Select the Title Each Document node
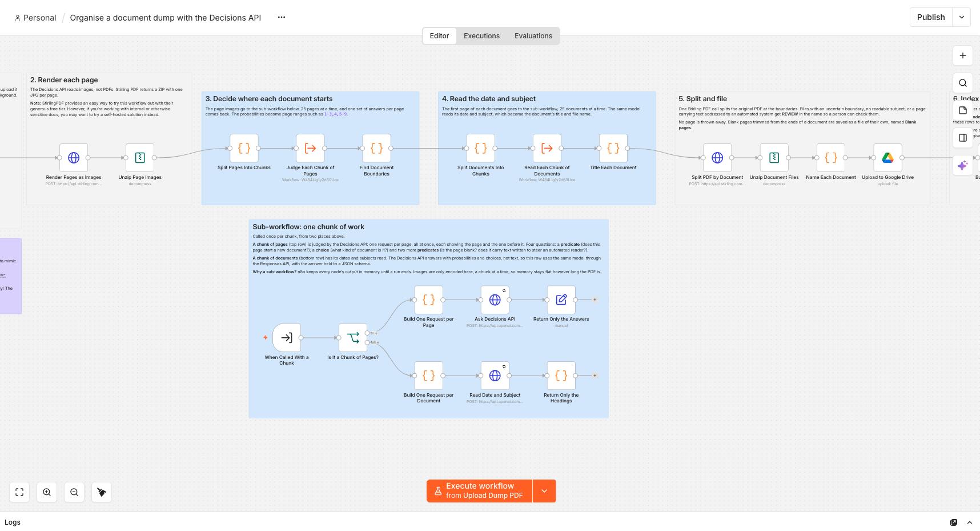This screenshot has width=980, height=531. coord(613,148)
